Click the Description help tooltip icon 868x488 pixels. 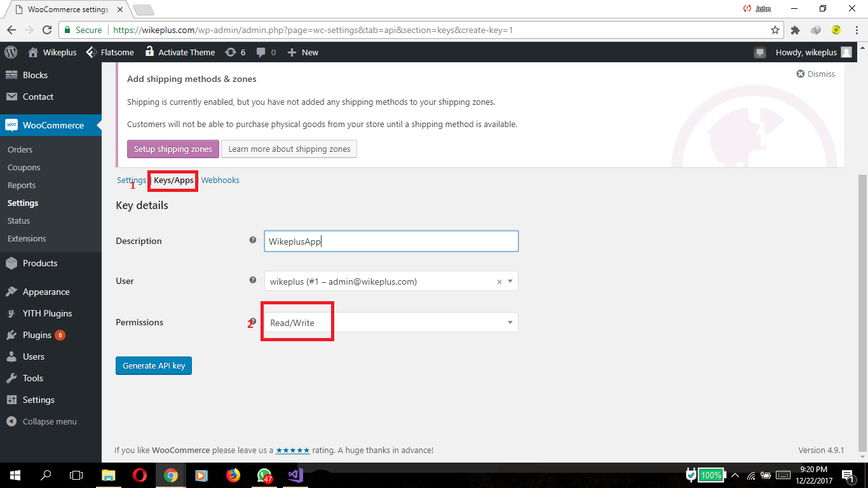point(253,240)
